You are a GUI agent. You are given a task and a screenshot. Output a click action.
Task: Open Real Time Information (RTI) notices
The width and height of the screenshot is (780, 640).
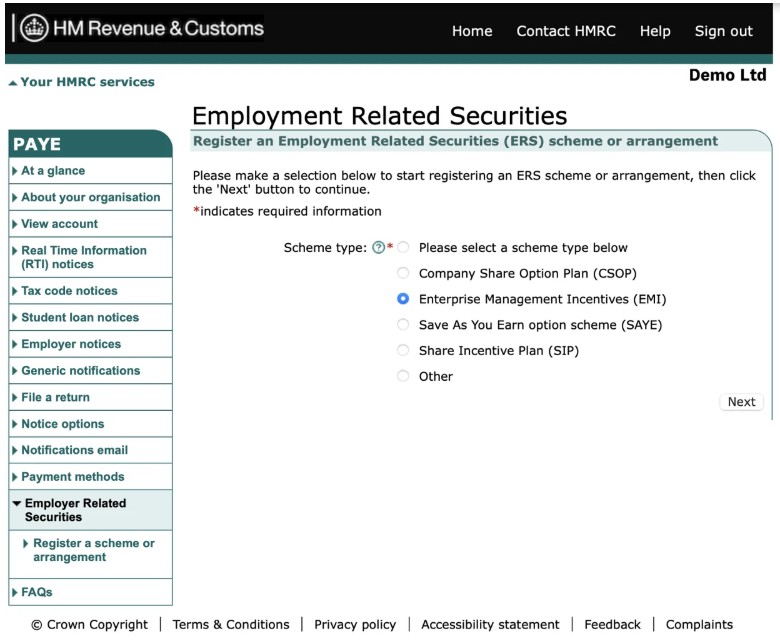pyautogui.click(x=91, y=257)
